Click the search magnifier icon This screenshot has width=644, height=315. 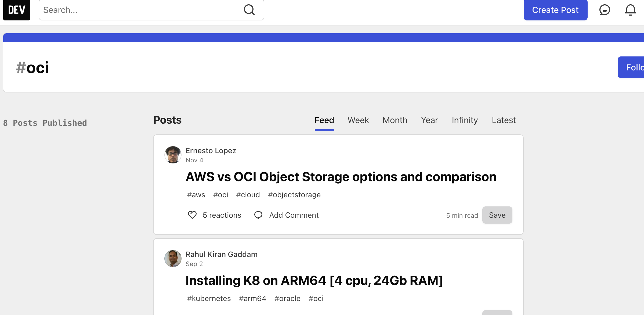click(x=249, y=10)
